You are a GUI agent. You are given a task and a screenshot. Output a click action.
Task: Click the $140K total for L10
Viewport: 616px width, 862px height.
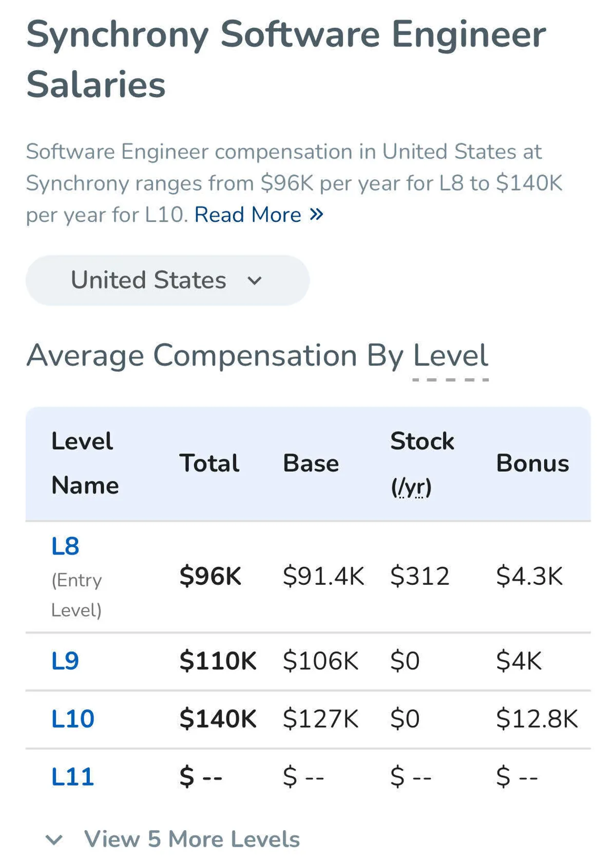click(x=218, y=719)
